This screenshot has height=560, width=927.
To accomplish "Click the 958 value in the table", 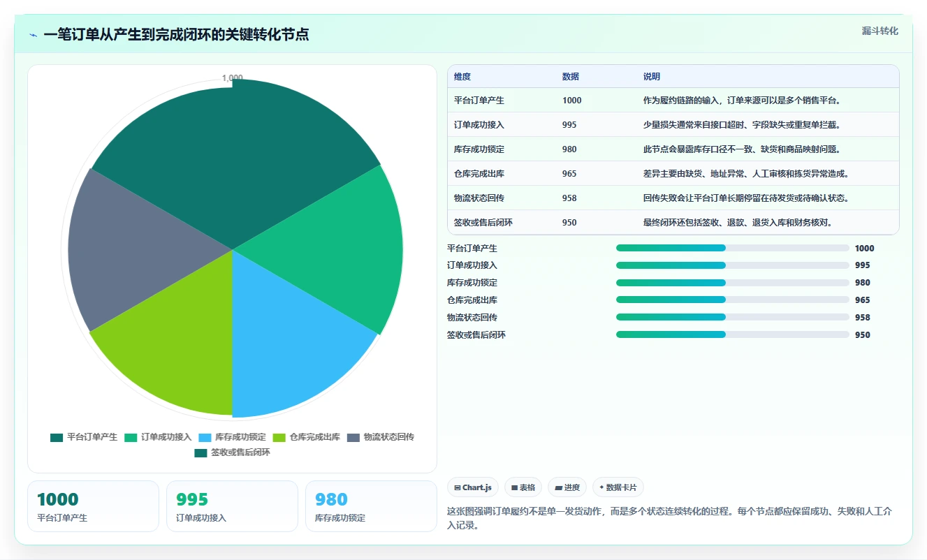I will pyautogui.click(x=569, y=198).
